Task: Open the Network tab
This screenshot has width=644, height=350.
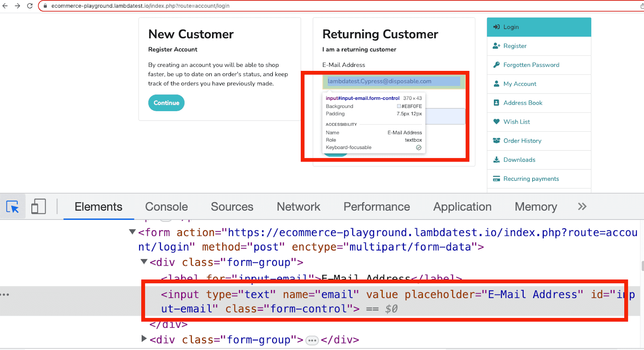Action: click(299, 207)
